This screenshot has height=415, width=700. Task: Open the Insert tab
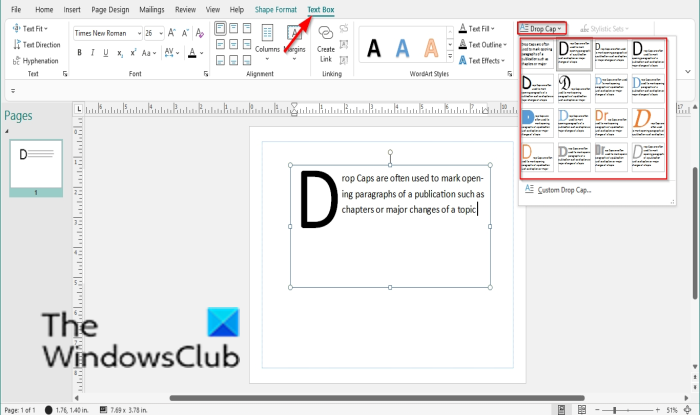point(72,9)
